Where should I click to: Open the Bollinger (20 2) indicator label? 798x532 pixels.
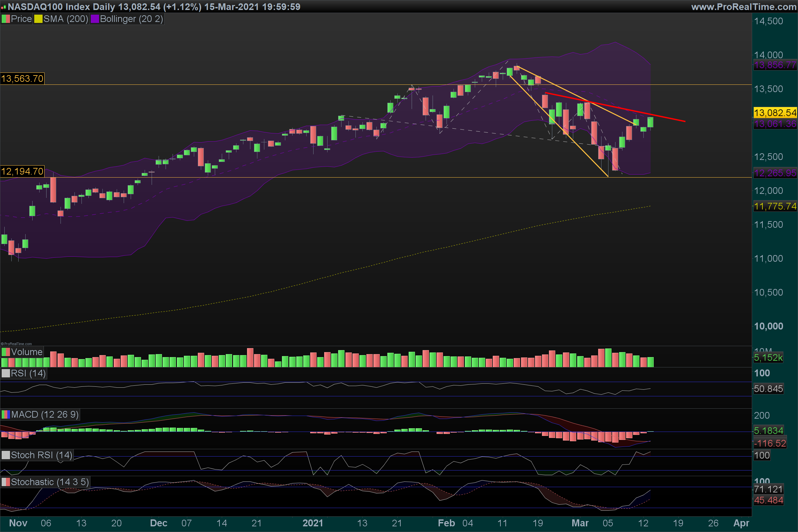point(131,19)
